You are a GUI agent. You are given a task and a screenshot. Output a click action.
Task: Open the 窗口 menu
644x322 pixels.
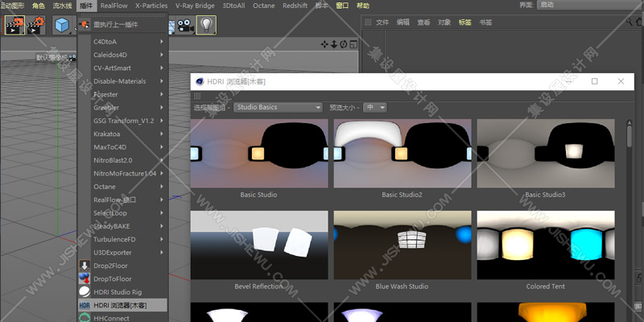[342, 6]
